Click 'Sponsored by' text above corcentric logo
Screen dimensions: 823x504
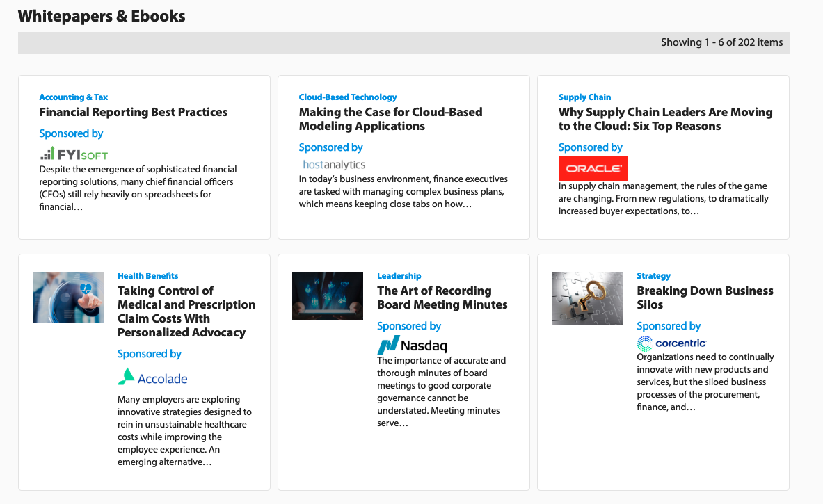point(669,326)
